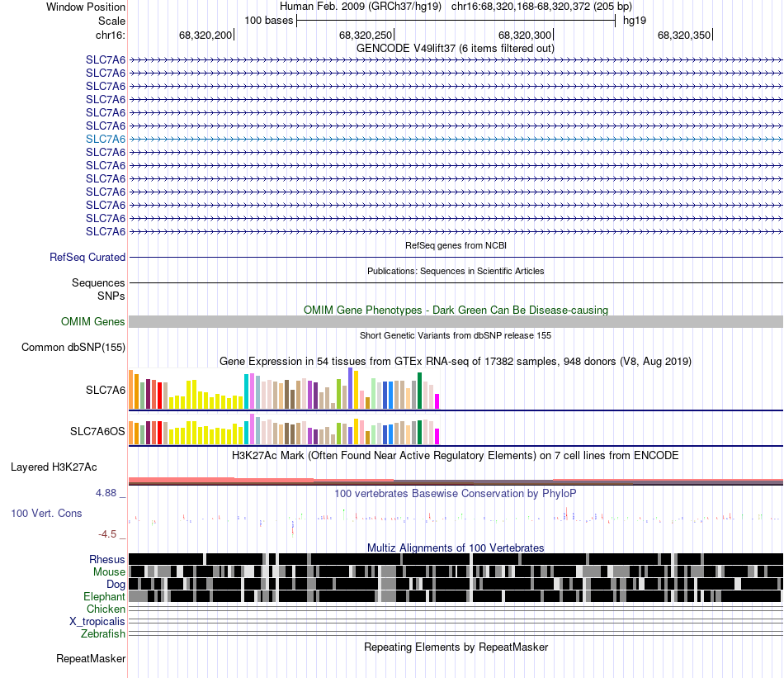Screen dimensions: 784x678
Task: Select the light-blue highlighted SLC7A6 transcript label
Action: click(x=106, y=139)
